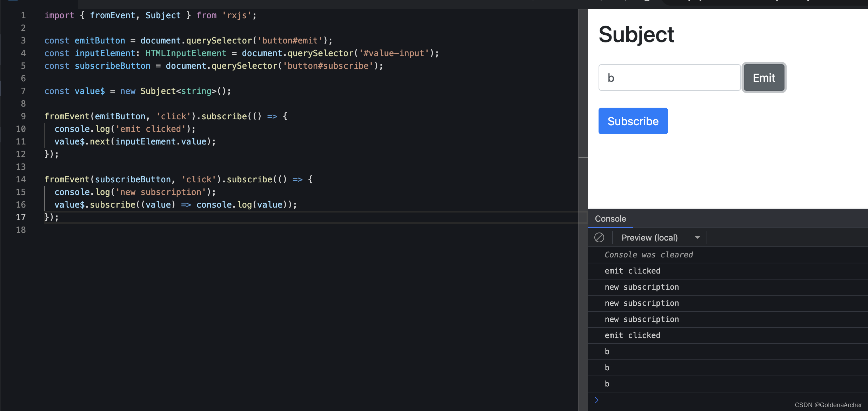Place cursor on empty line 18
The width and height of the screenshot is (868, 411).
(x=140, y=230)
